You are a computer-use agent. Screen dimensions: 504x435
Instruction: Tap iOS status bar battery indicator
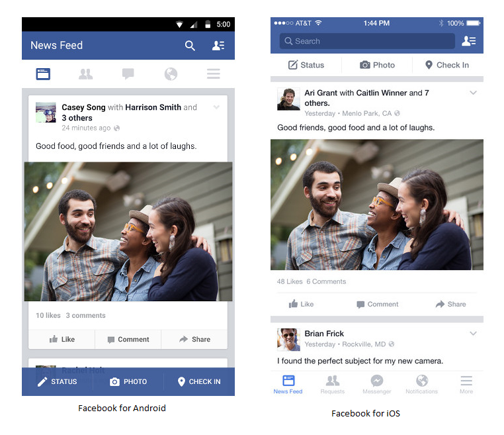click(474, 23)
